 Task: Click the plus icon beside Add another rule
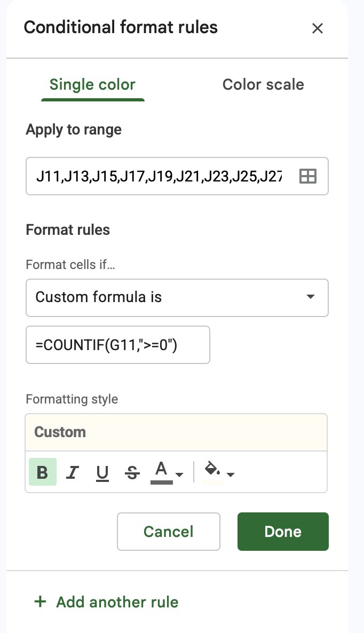click(x=41, y=602)
